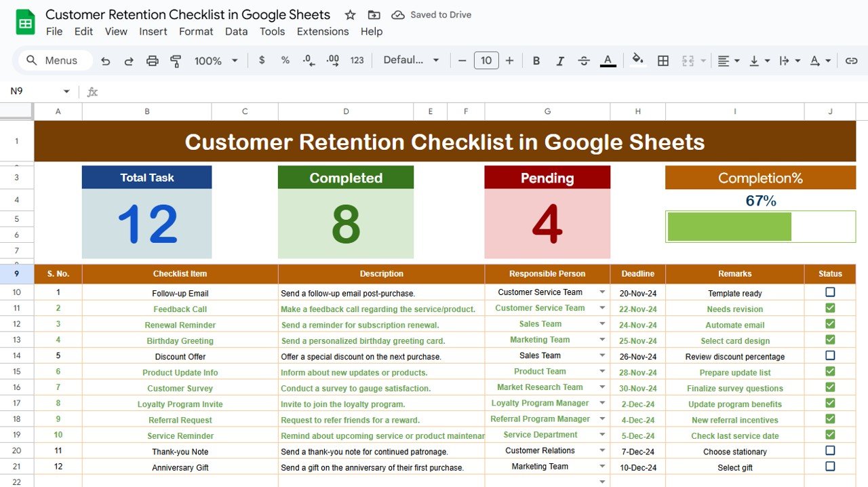This screenshot has width=868, height=487.
Task: Open the Name box N9 dropdown
Action: coord(66,92)
